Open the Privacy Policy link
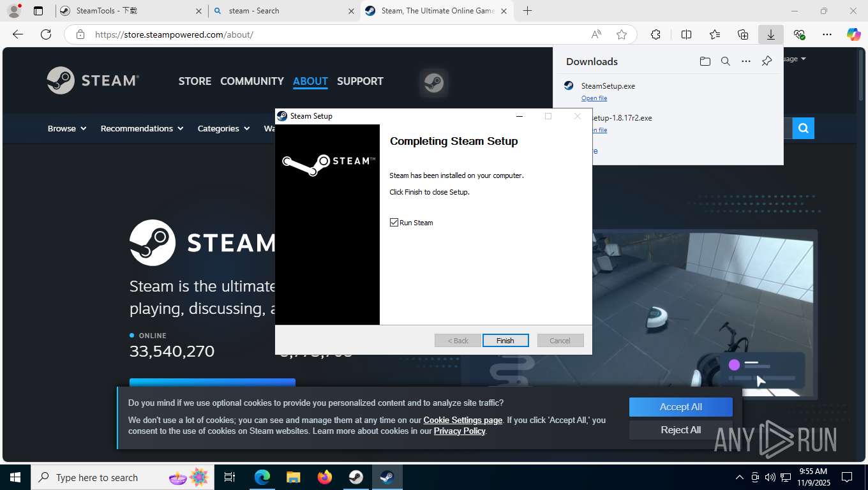 [460, 431]
